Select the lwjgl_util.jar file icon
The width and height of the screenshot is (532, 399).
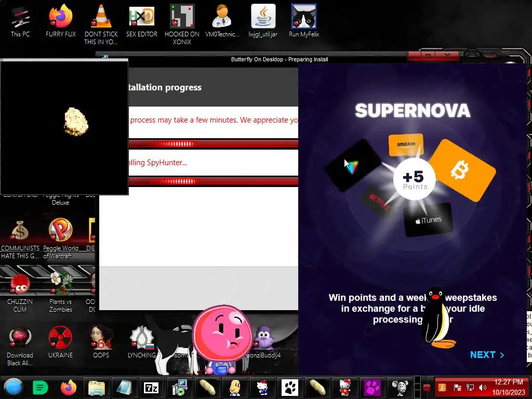point(263,20)
